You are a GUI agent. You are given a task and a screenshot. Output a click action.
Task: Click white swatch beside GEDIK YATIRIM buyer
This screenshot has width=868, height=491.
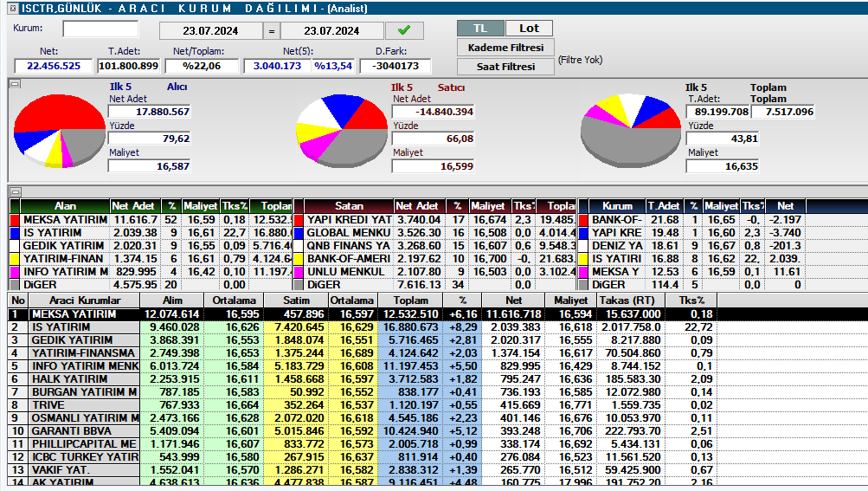tap(15, 246)
